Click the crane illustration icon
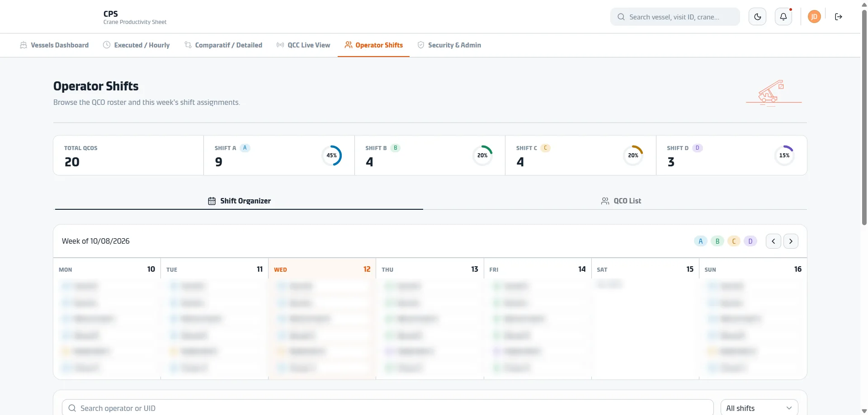The height and width of the screenshot is (415, 868). point(774,92)
